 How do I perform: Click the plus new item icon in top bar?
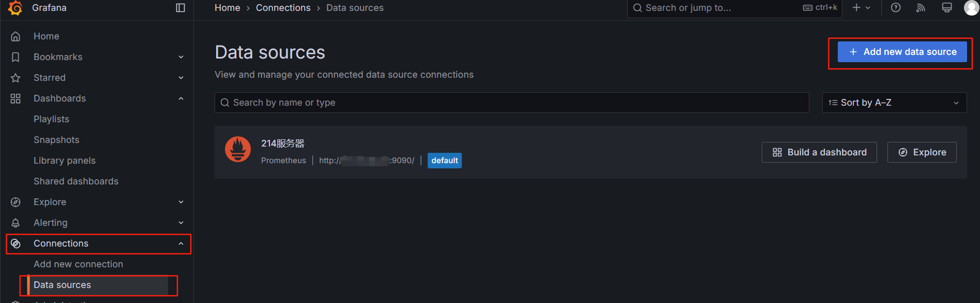click(x=862, y=8)
